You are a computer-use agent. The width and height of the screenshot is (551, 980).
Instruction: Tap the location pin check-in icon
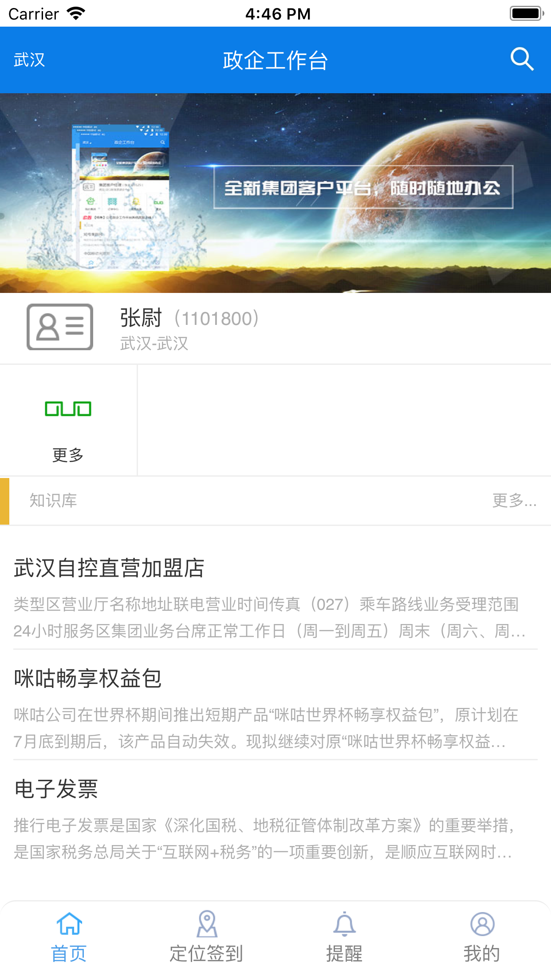tap(207, 924)
